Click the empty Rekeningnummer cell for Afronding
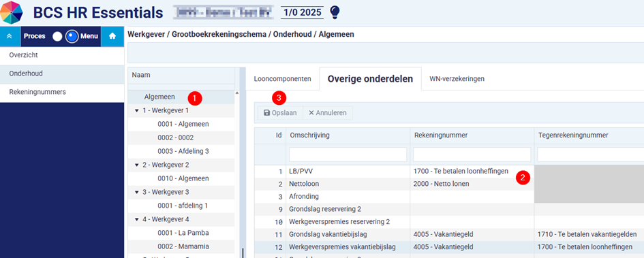 click(472, 197)
